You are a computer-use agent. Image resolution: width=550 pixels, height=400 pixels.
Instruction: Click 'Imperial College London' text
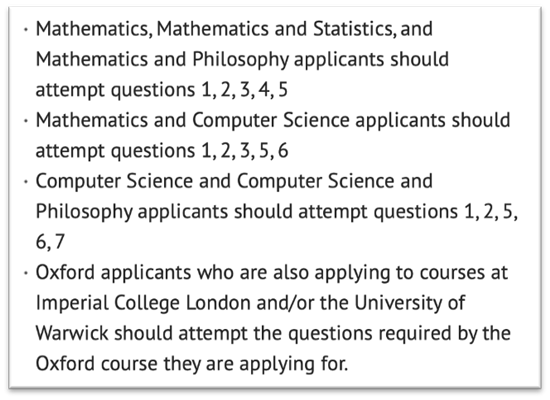point(143,304)
